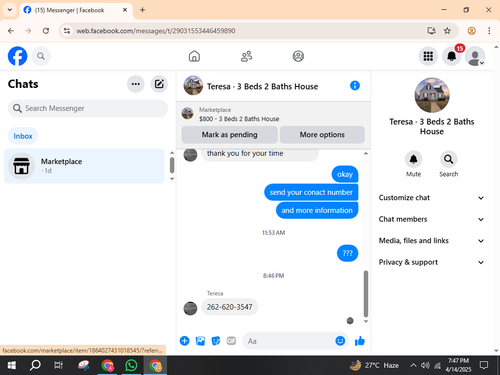Open the install app icon in address bar
Screen dimensions: 500x375
[431, 31]
